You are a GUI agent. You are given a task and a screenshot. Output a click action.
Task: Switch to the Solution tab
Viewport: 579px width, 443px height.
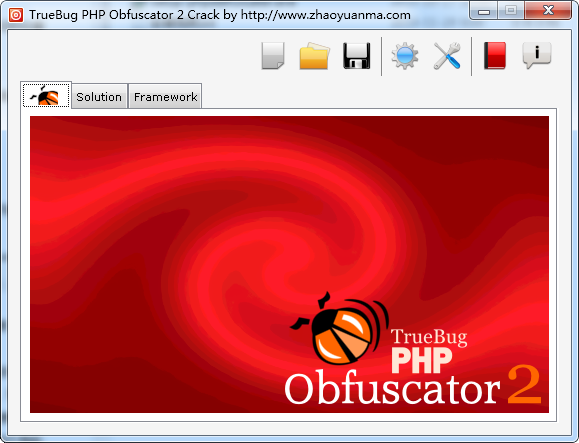coord(99,97)
